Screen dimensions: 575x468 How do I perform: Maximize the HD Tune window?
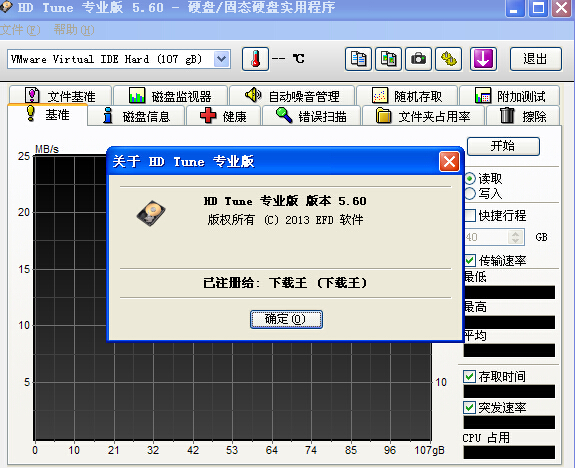[538, 8]
